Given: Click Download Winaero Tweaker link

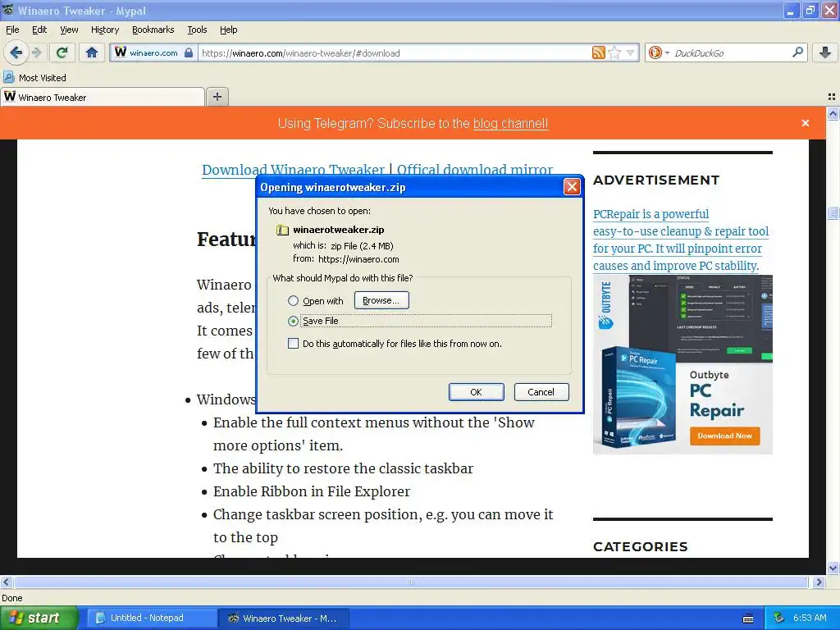Looking at the screenshot, I should pos(293,169).
